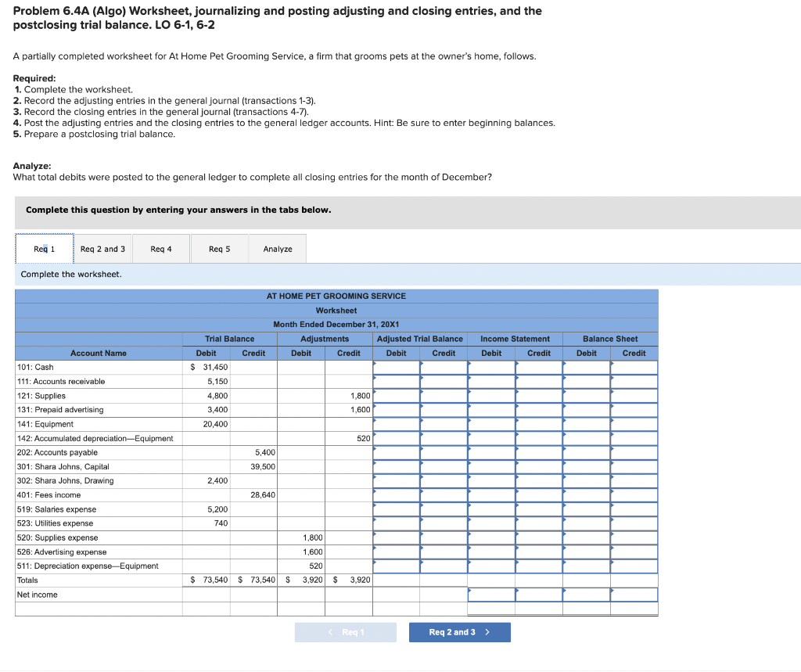Screen dimensions: 801x672
Task: Switch to the Req 2 and 3 tab
Action: tap(102, 248)
